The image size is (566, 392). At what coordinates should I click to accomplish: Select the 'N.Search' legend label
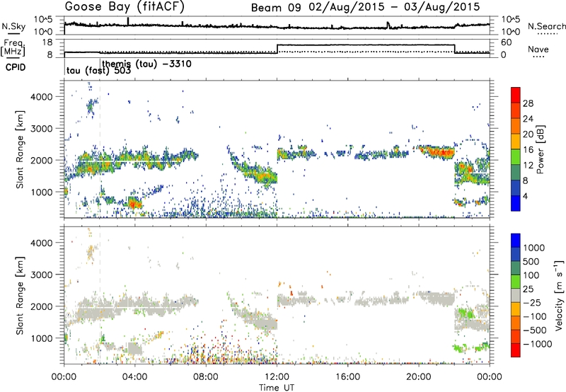[547, 26]
